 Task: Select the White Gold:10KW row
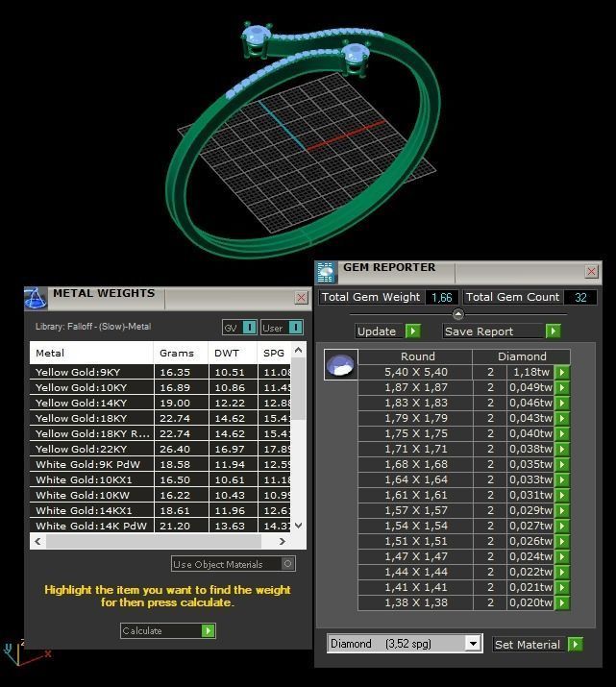[x=160, y=495]
